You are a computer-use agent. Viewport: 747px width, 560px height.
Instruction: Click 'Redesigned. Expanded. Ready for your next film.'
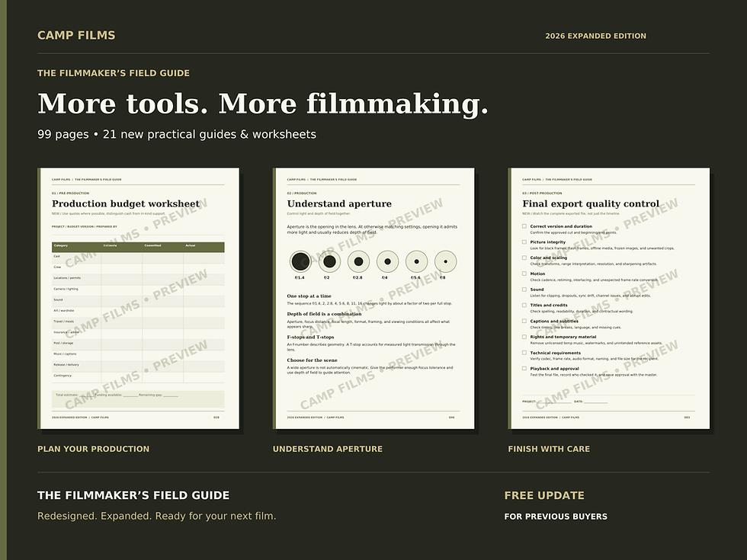157,517
